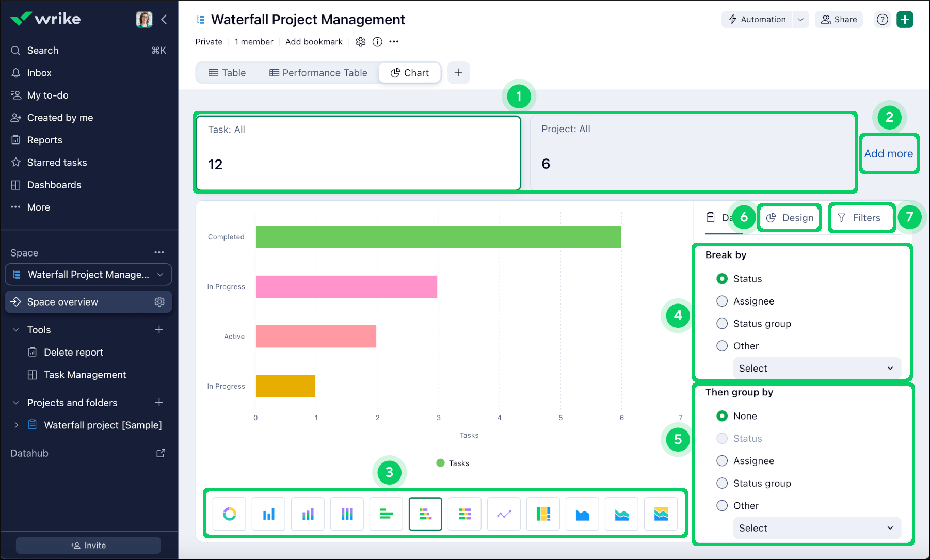930x560 pixels.
Task: Choose the 100% stacked horizontal bar chart icon
Action: tap(465, 514)
